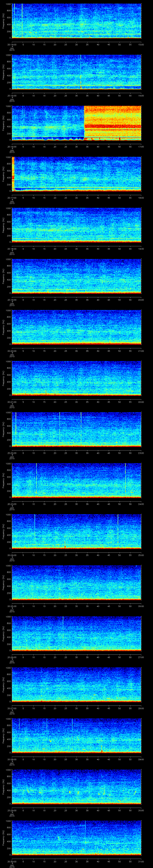
Task: Click the '20:27:00' start time label
Action: click(x=12, y=708)
